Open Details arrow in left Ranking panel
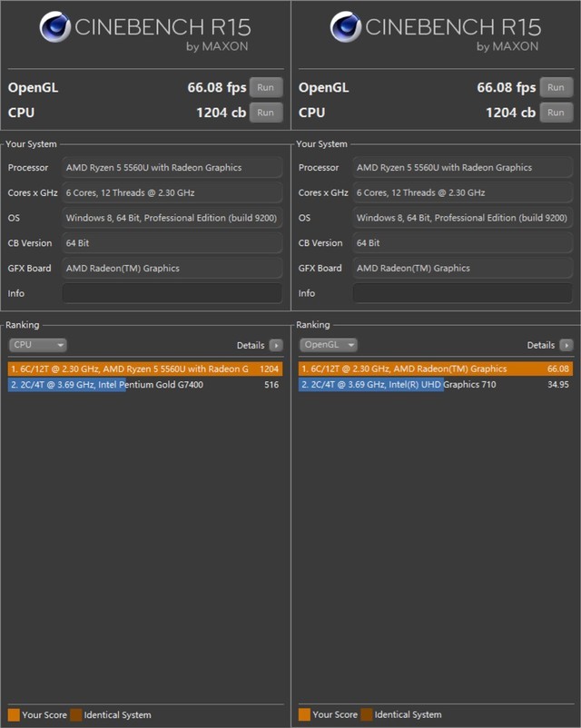Viewport: 581px width, 728px height. pyautogui.click(x=276, y=345)
